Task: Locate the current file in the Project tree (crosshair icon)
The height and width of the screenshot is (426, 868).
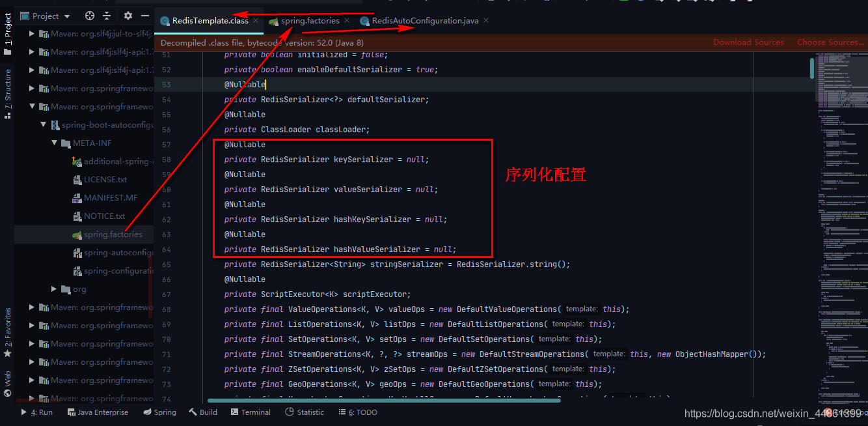Action: tap(90, 16)
